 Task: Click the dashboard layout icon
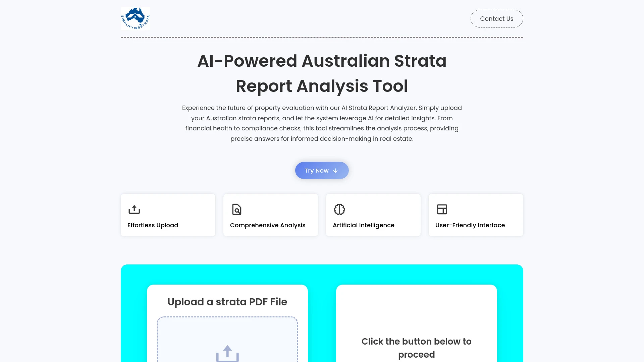[x=442, y=209]
